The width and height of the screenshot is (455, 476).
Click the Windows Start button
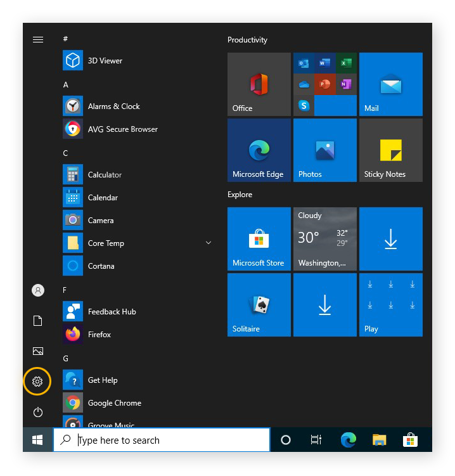pyautogui.click(x=37, y=440)
